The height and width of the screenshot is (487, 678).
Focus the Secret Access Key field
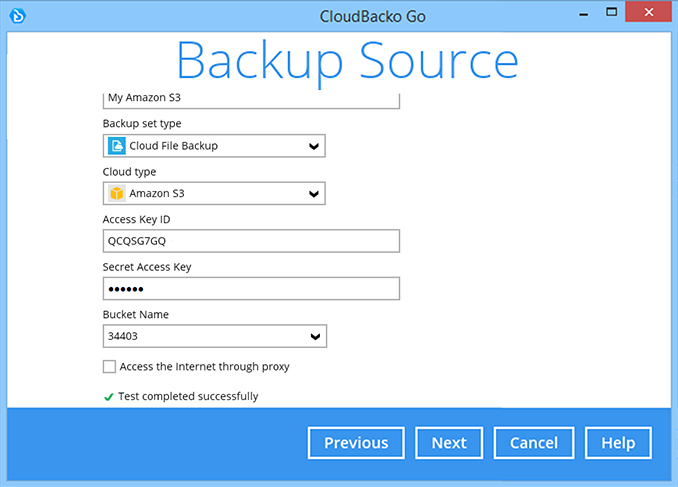coord(251,288)
